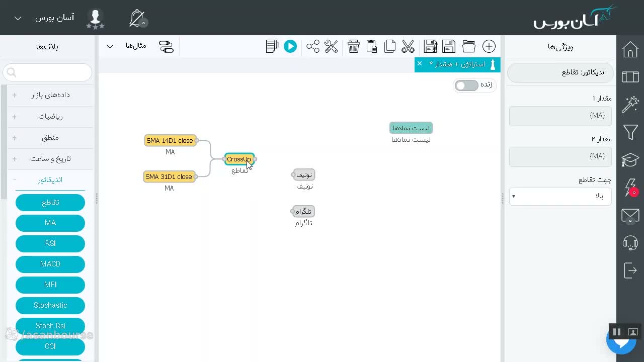644x362 pixels.
Task: Add the RSI indicator block
Action: click(x=50, y=243)
